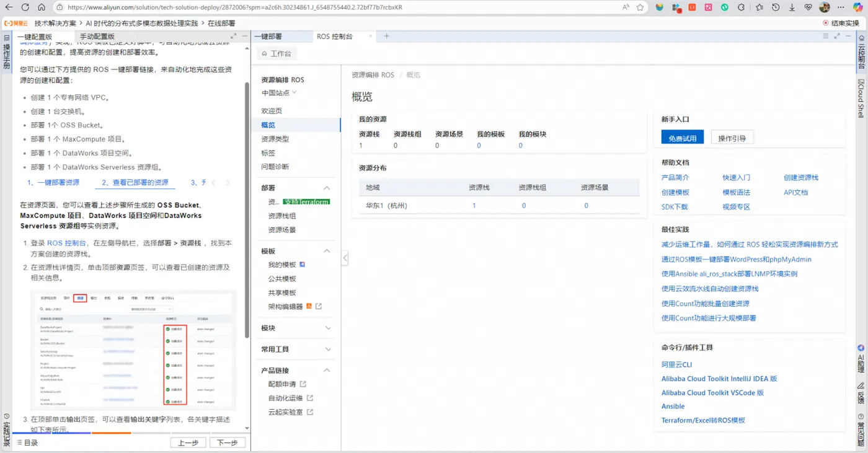Screen dimensions: 868x453
Task: Open the 产品简介 help document
Action: click(675, 177)
